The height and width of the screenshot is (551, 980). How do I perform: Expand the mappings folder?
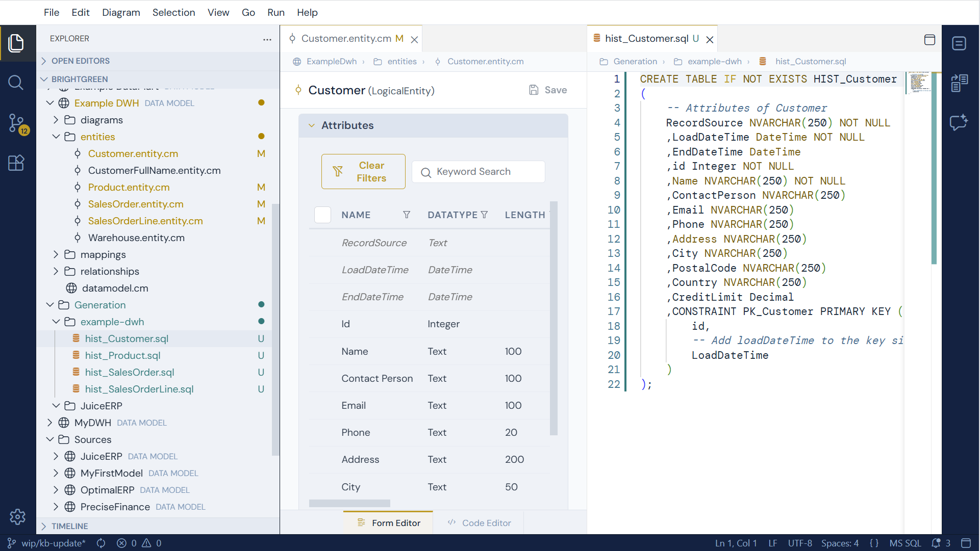(56, 254)
